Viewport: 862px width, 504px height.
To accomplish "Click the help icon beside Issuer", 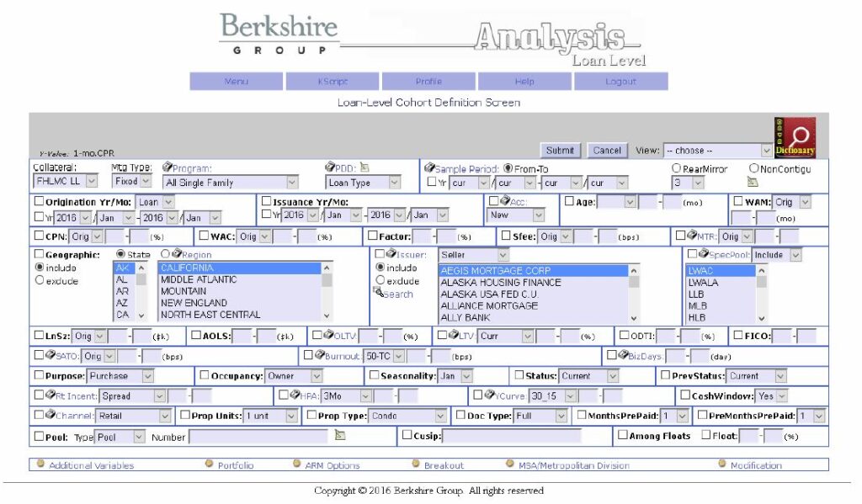I will pyautogui.click(x=391, y=253).
